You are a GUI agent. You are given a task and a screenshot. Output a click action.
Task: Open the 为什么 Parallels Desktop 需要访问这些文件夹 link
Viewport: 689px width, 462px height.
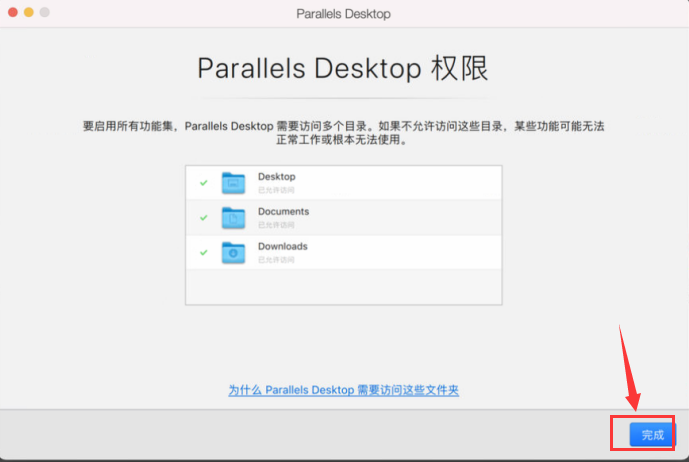(343, 390)
